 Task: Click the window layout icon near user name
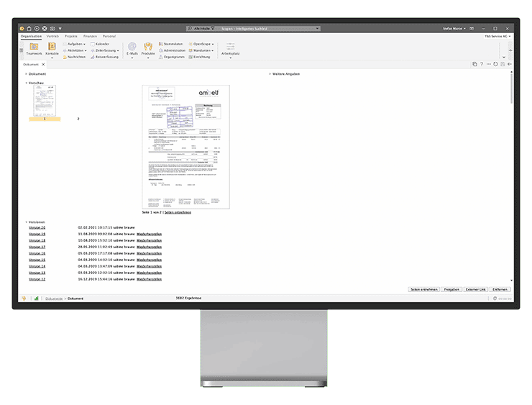click(472, 29)
